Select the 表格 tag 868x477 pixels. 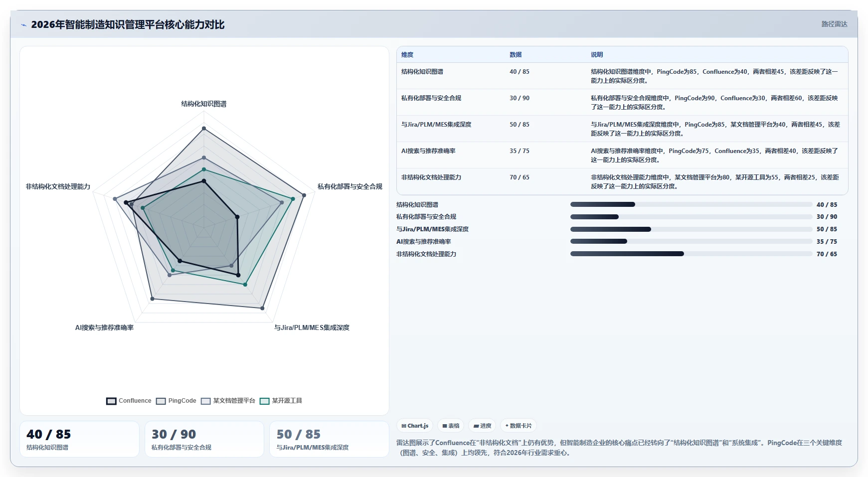tap(451, 426)
